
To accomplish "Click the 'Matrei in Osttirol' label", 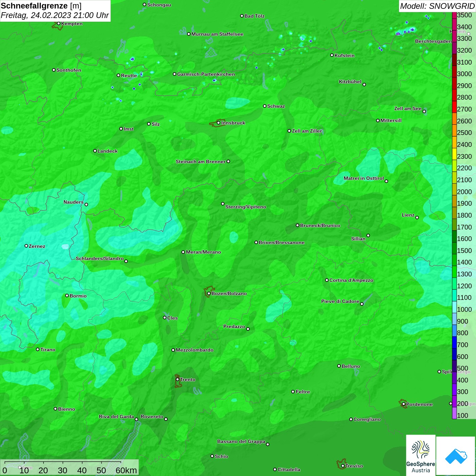I will (x=364, y=178).
